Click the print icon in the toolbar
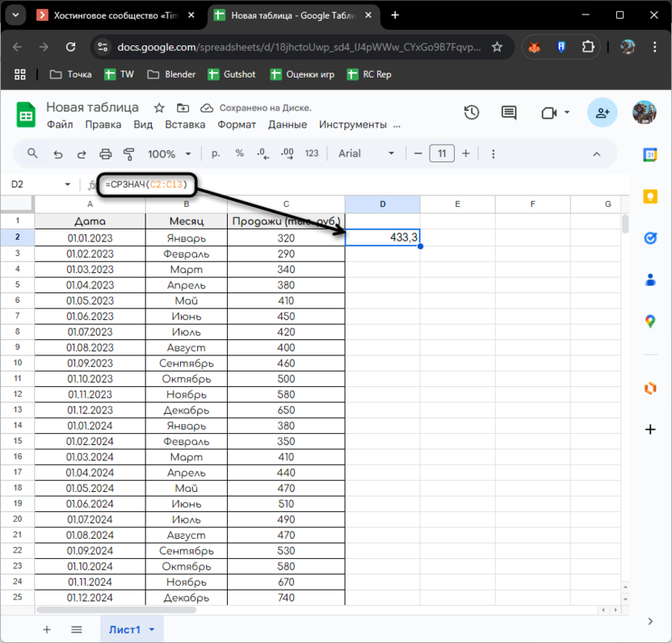Viewport: 672px width, 643px height. (x=105, y=153)
